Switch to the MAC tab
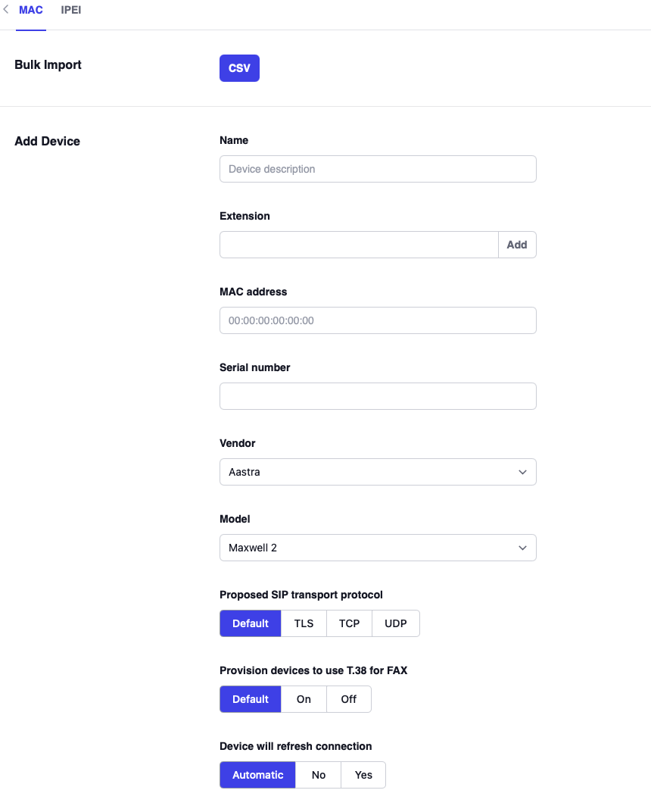Image resolution: width=651 pixels, height=812 pixels. click(x=31, y=11)
